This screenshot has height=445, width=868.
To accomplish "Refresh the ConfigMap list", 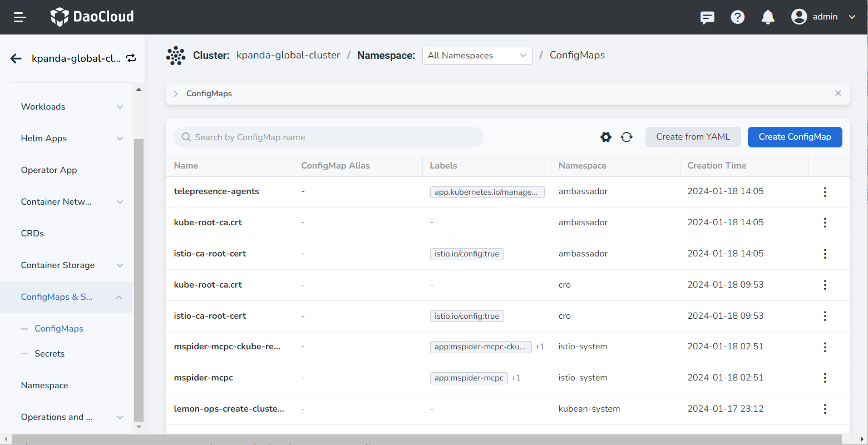I will click(627, 137).
